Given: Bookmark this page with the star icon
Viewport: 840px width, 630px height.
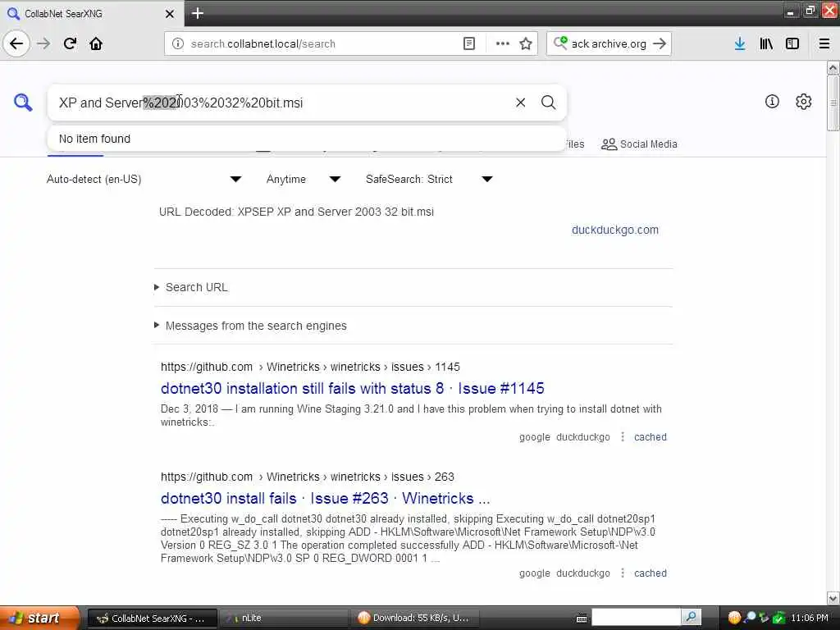Looking at the screenshot, I should point(526,43).
